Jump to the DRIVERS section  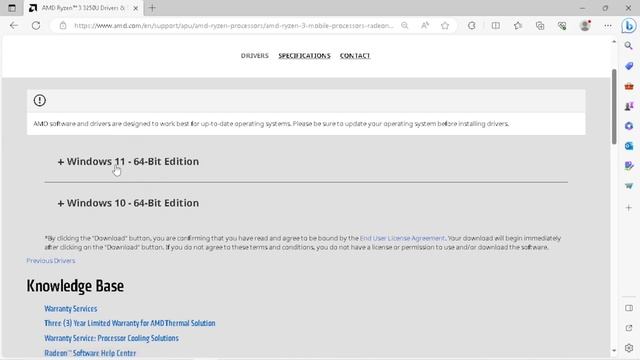tap(255, 56)
